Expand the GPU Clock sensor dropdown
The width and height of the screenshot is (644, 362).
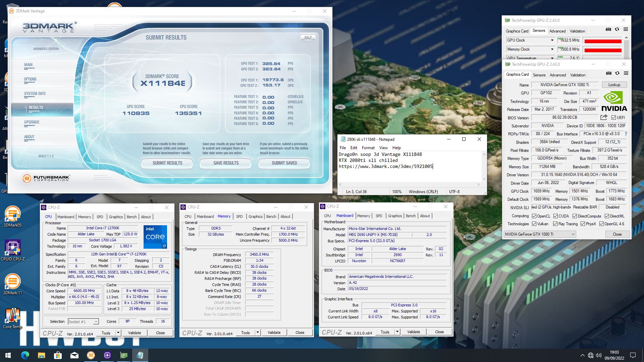552,40
